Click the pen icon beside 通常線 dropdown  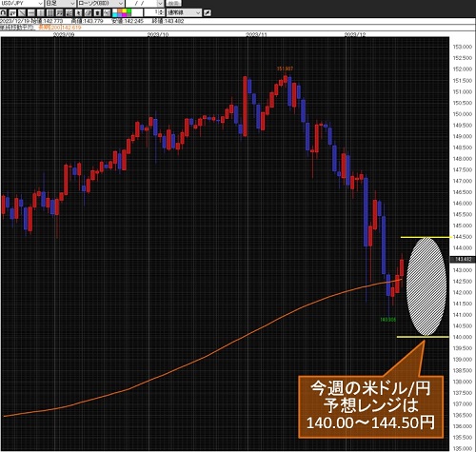pos(208,12)
